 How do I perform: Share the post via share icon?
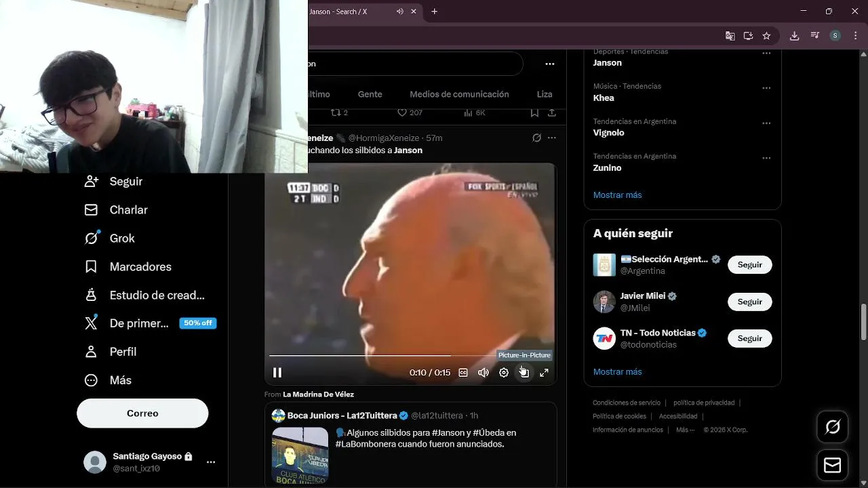click(x=552, y=113)
